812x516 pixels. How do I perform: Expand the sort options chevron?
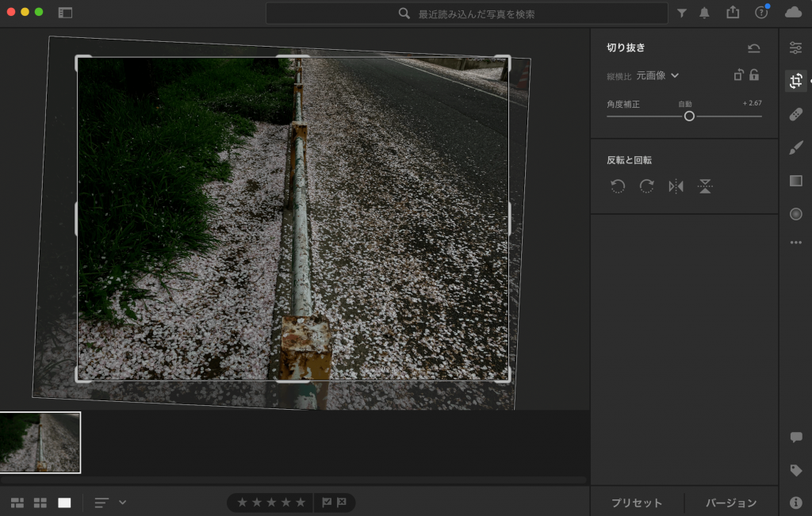[x=123, y=502]
